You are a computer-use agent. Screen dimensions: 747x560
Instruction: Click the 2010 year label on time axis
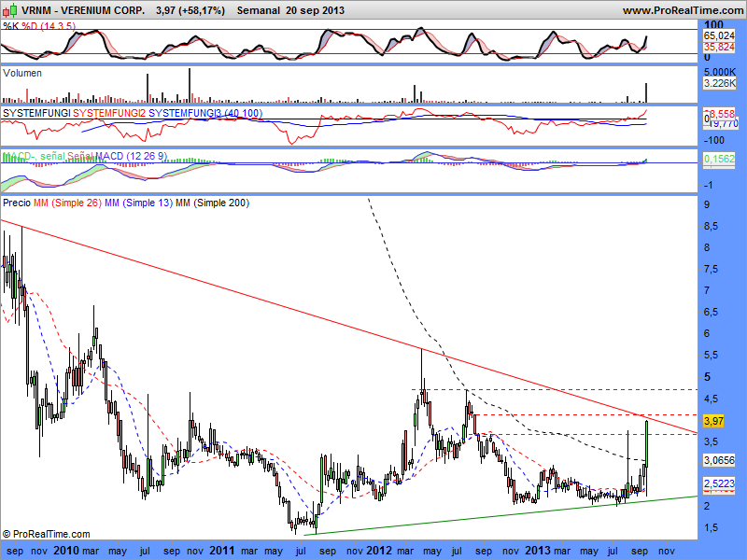(x=66, y=551)
